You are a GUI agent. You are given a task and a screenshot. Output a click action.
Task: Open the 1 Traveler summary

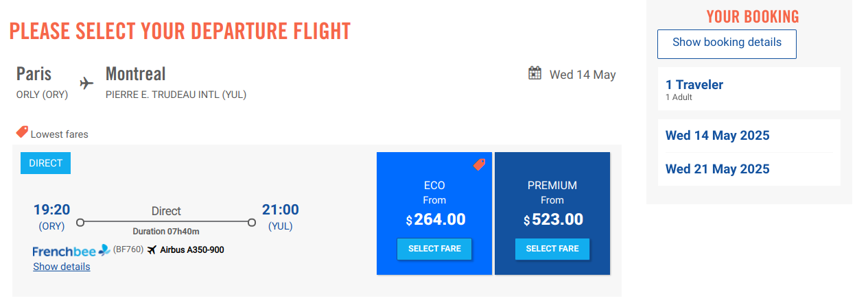pos(749,89)
